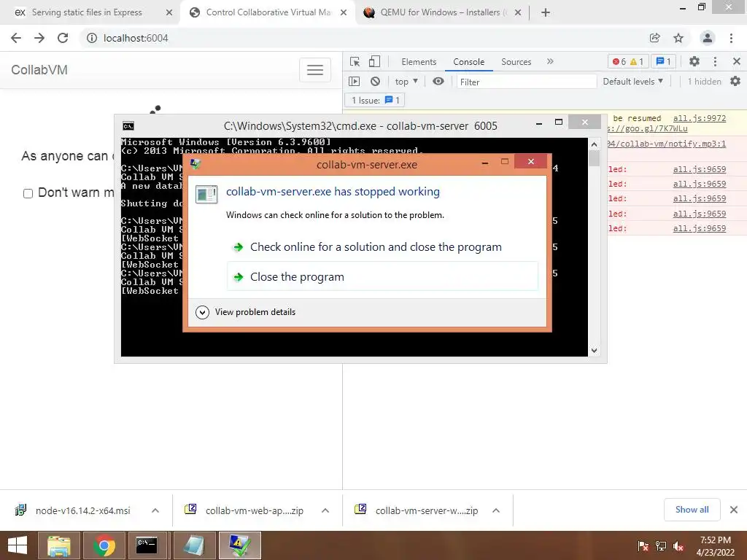Switch to the Elements tab
This screenshot has width=747, height=560.
[x=419, y=62]
